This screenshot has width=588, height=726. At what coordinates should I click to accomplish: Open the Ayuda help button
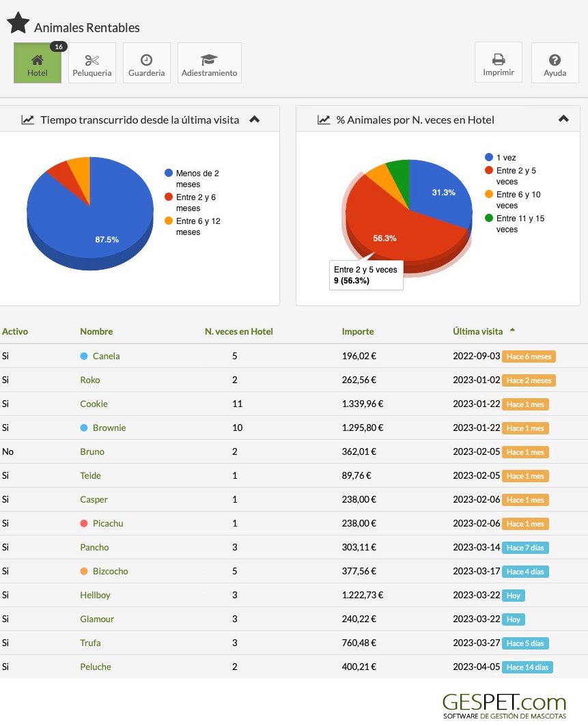pos(555,63)
